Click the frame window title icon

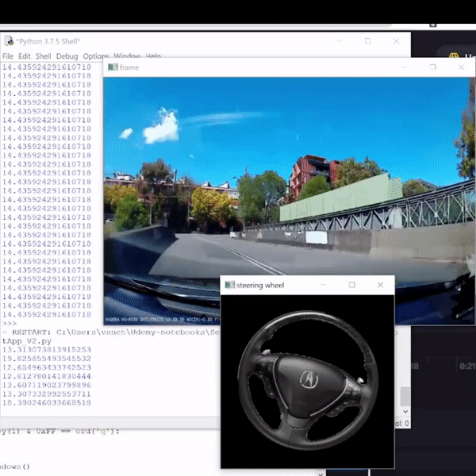coord(113,67)
